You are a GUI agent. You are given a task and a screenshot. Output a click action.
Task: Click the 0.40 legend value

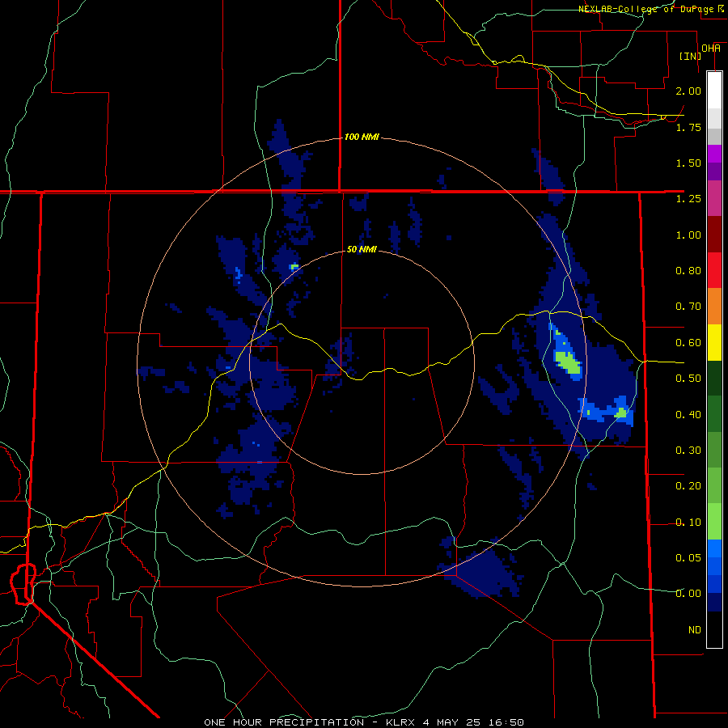(x=688, y=414)
